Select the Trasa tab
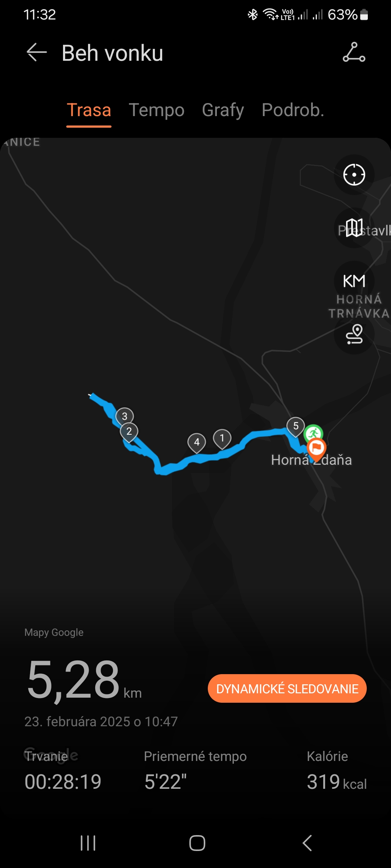391x868 pixels. point(89,110)
